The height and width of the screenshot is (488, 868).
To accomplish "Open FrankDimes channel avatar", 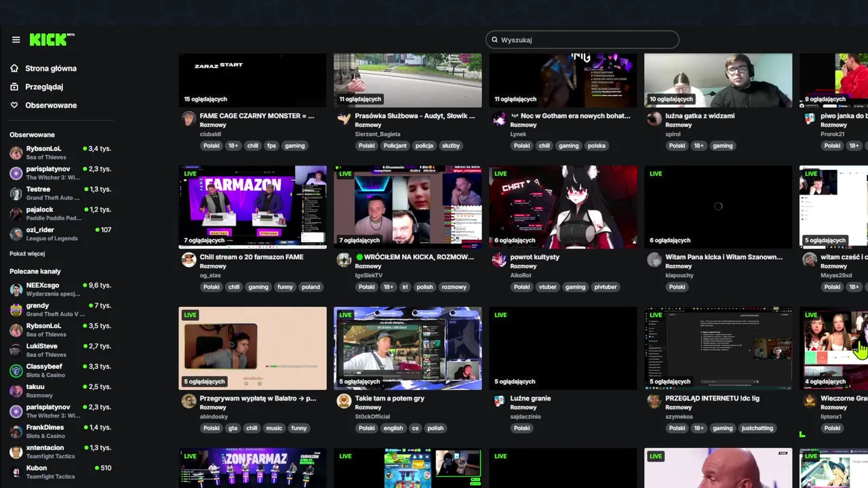I will (x=16, y=432).
